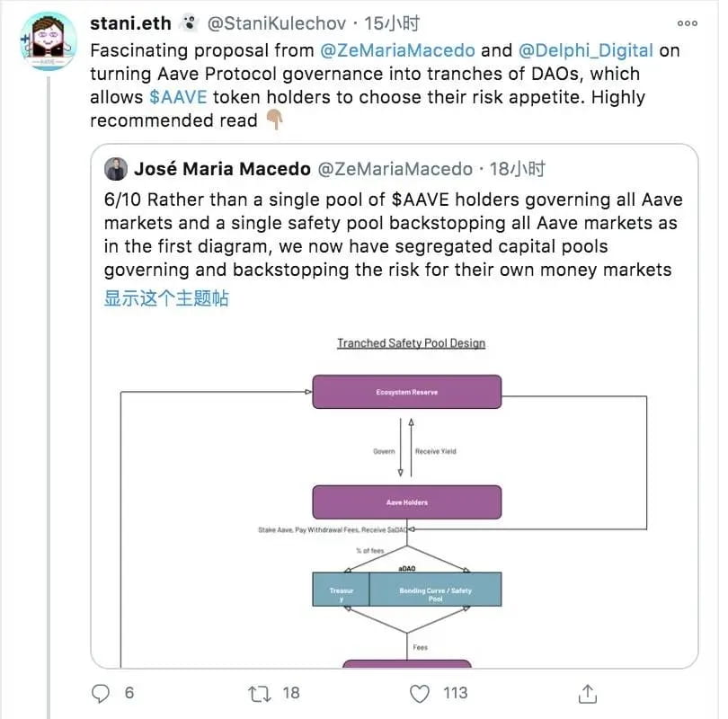
Task: Like the tweet with heart icon
Action: coord(420,693)
